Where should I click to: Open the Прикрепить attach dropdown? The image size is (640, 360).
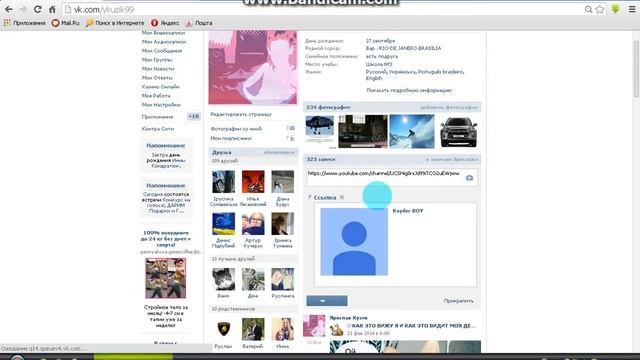coord(459,301)
